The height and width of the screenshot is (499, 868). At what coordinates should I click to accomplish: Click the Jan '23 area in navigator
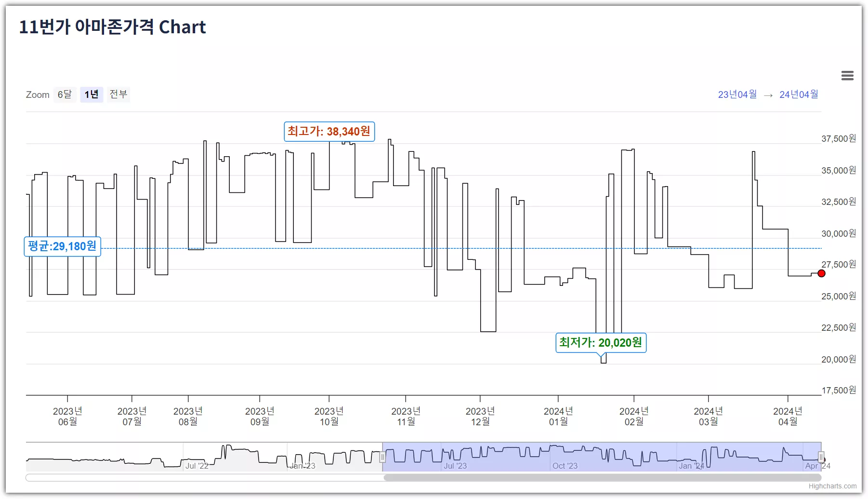pyautogui.click(x=302, y=466)
